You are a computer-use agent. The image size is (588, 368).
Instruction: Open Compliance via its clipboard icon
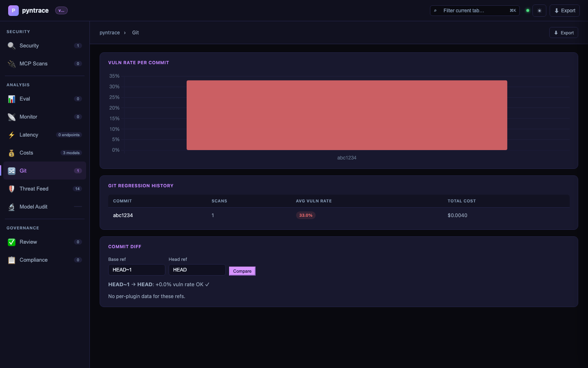pos(11,260)
